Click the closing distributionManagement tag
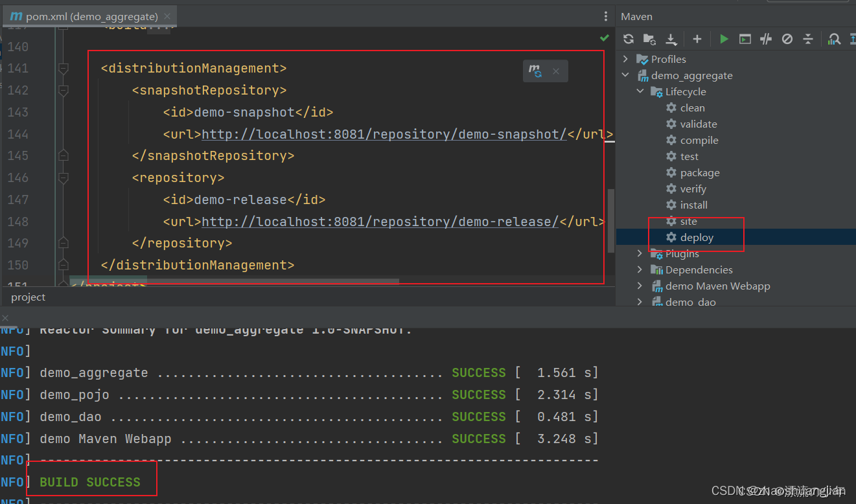 198,265
